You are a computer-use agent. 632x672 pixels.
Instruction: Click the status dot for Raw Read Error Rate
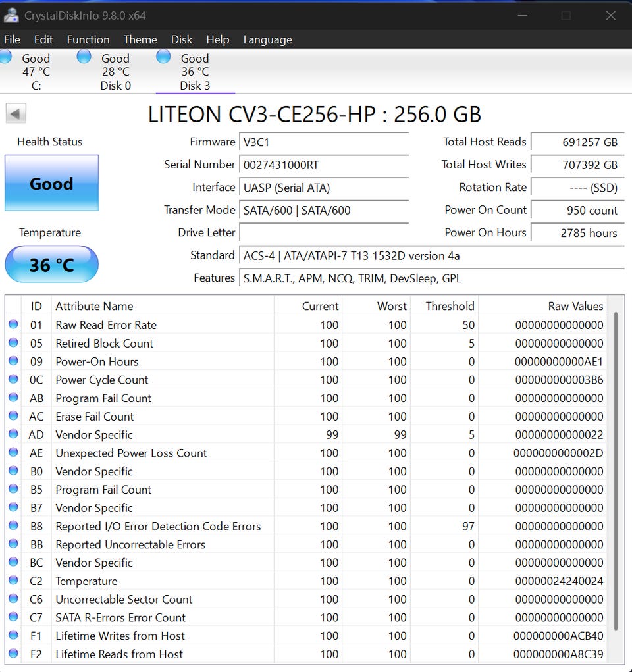(x=13, y=324)
